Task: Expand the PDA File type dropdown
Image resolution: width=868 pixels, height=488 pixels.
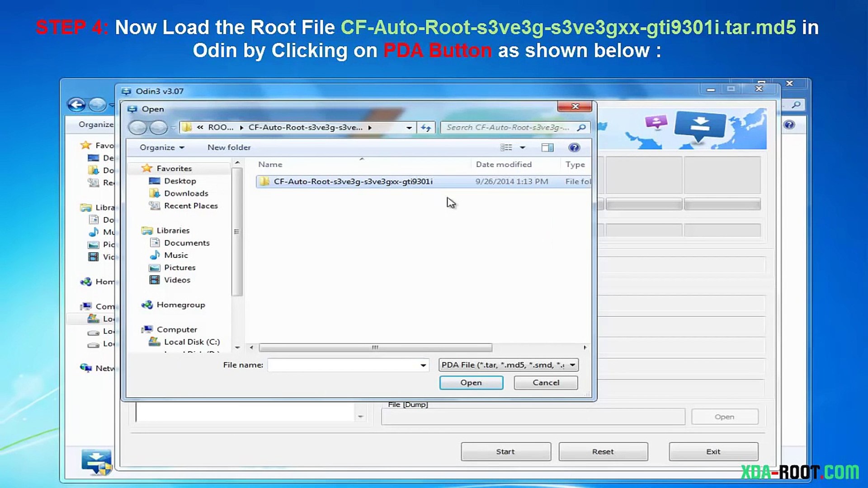Action: click(572, 365)
